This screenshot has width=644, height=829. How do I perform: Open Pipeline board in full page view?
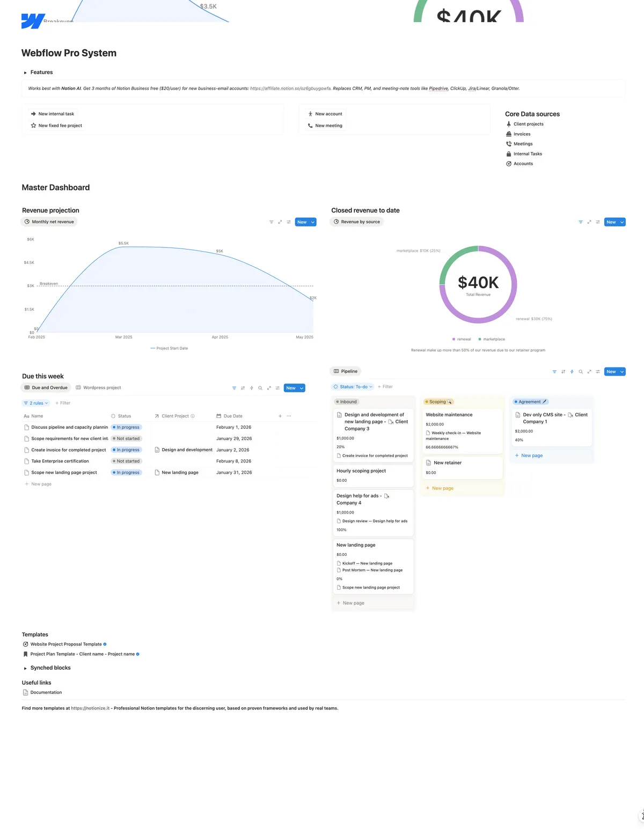click(589, 372)
